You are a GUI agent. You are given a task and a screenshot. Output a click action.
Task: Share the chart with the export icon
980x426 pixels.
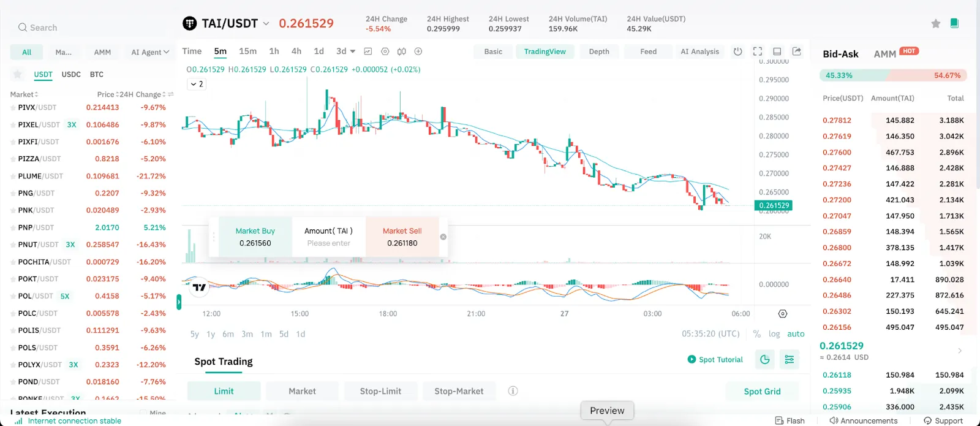(x=796, y=51)
